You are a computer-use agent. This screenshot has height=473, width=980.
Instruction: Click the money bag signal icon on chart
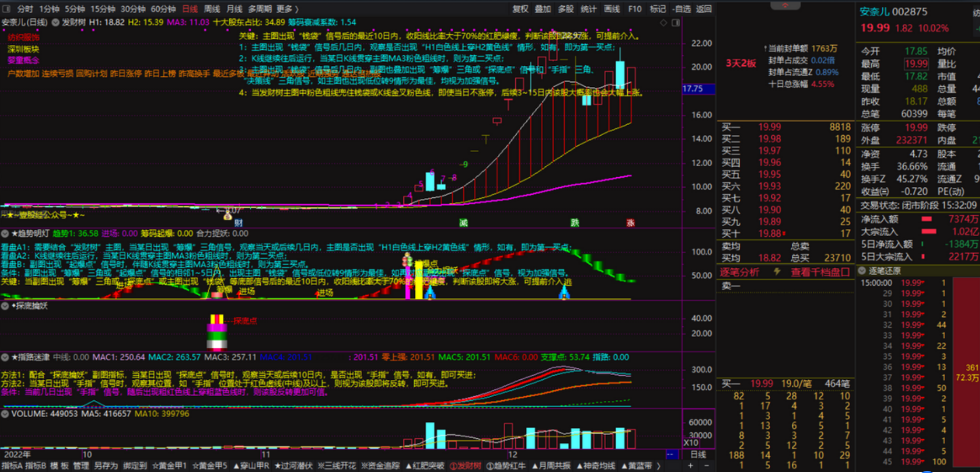point(228,214)
